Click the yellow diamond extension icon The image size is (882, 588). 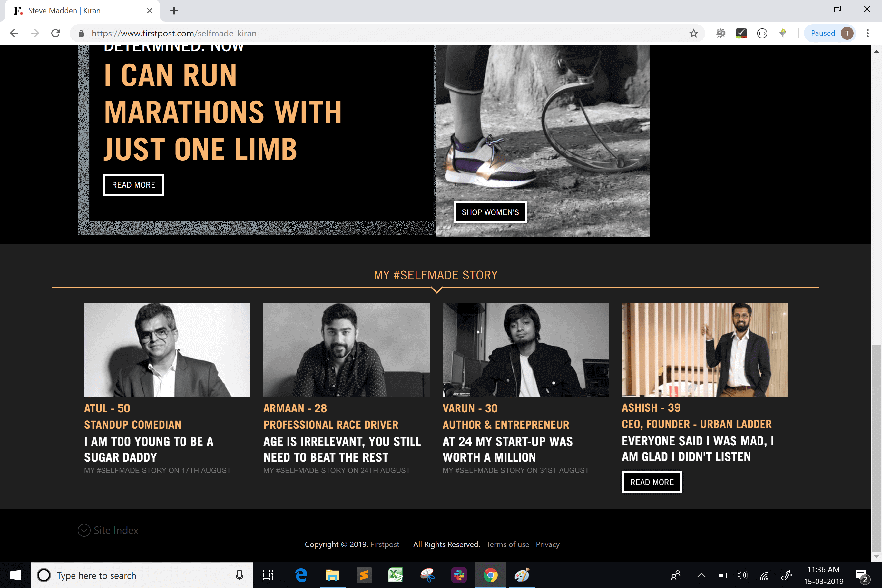click(x=783, y=34)
